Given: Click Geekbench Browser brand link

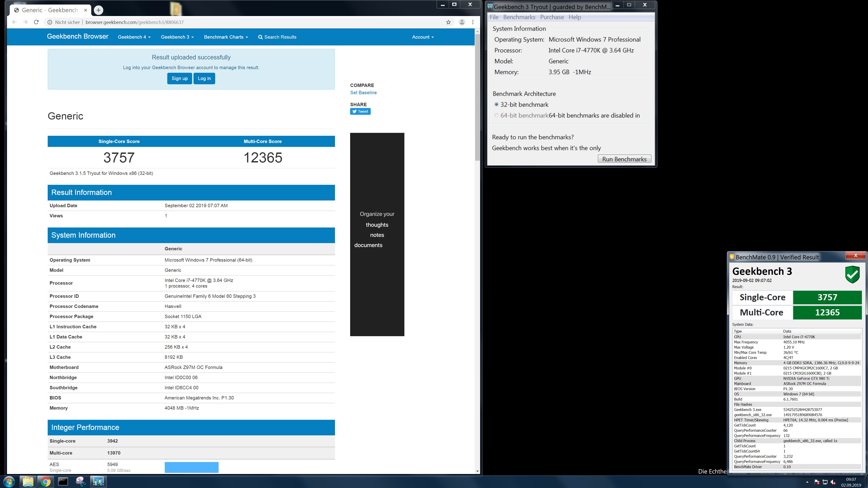Looking at the screenshot, I should (x=78, y=36).
